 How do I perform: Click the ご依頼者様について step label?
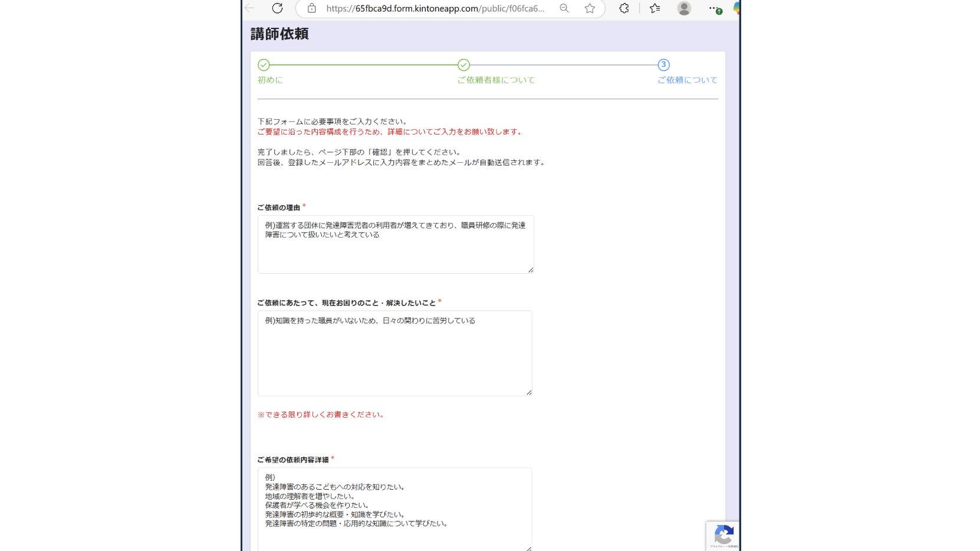496,80
